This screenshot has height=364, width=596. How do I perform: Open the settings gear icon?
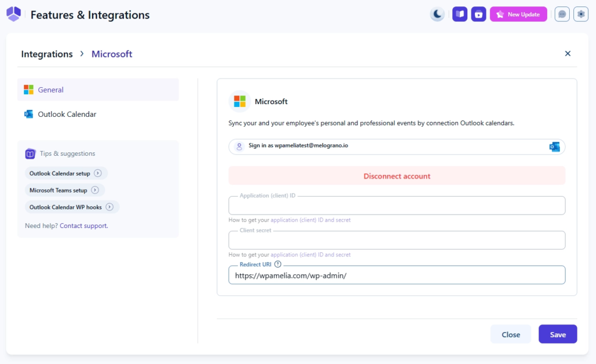pos(581,15)
